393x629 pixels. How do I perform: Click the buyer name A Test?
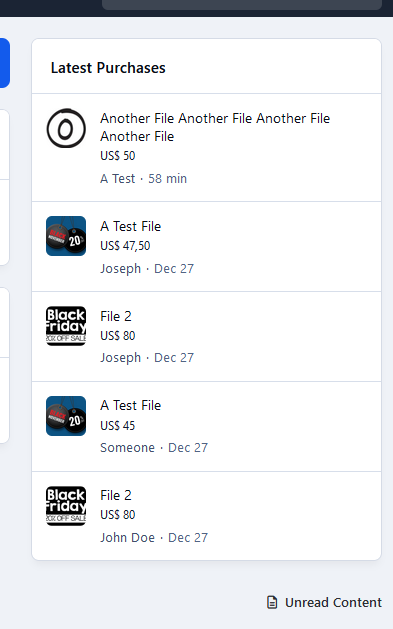point(117,179)
